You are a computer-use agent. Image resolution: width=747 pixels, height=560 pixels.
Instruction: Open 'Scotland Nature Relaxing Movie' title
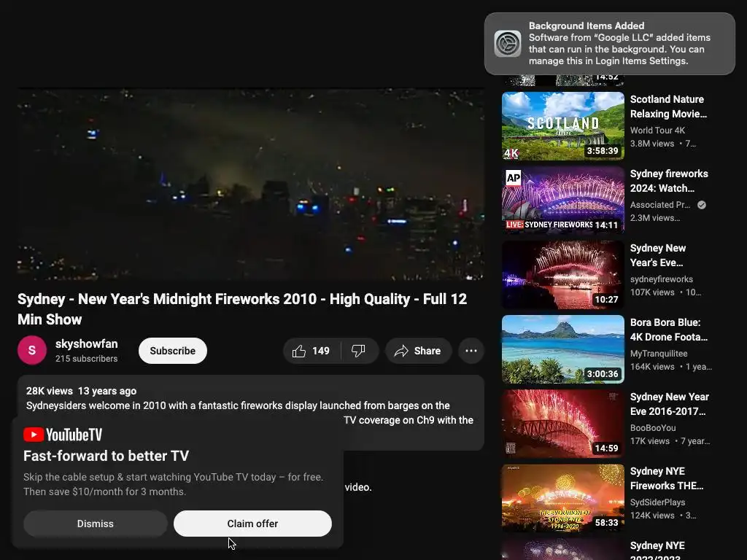tap(668, 106)
